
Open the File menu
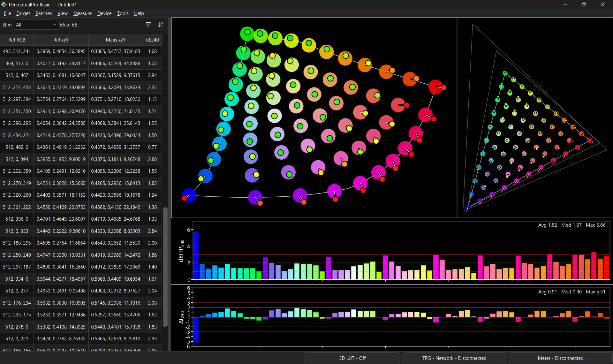coord(7,13)
